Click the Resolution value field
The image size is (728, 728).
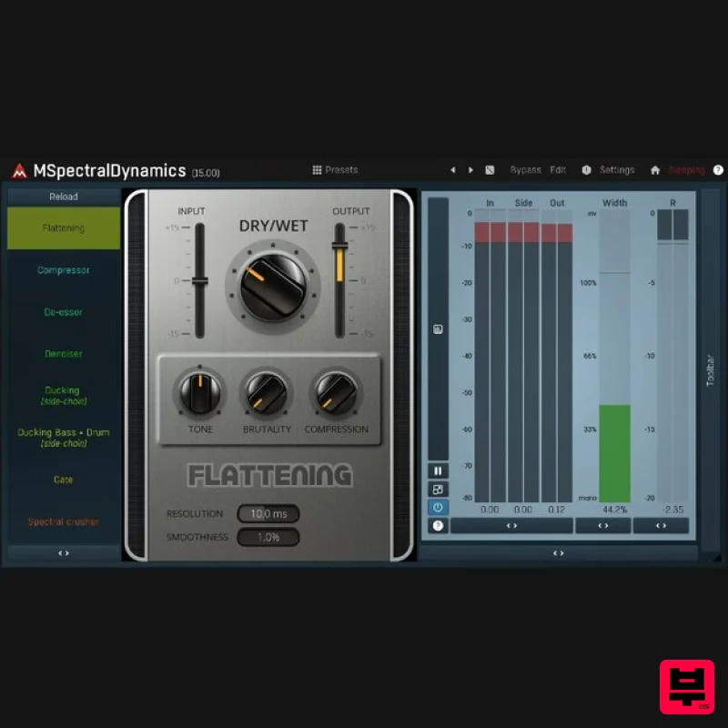pos(268,514)
